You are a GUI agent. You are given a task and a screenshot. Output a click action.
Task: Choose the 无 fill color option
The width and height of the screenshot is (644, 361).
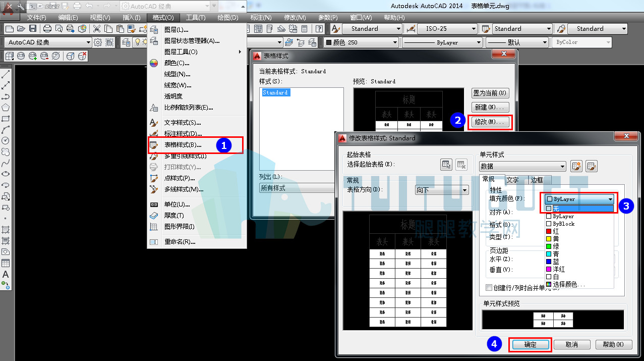(579, 209)
